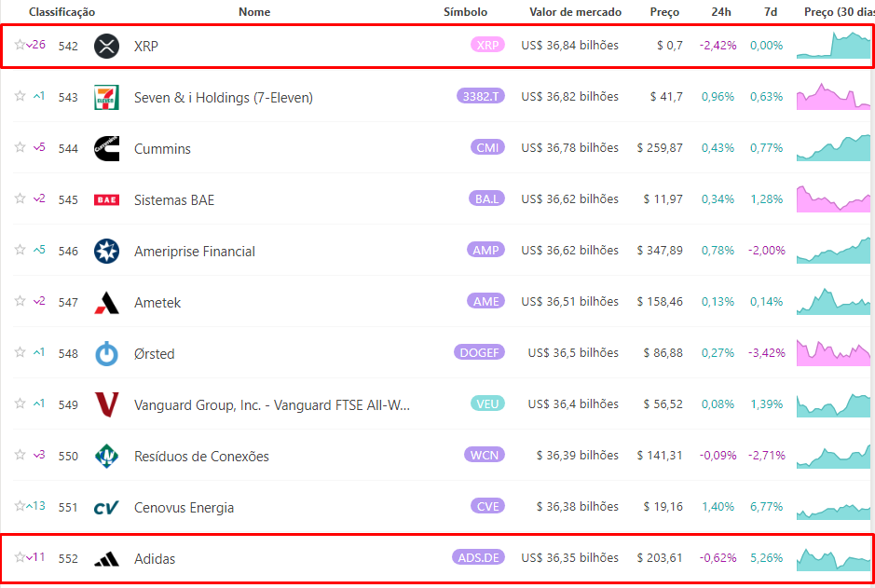
Task: Sort by the Classificação column header
Action: (62, 12)
